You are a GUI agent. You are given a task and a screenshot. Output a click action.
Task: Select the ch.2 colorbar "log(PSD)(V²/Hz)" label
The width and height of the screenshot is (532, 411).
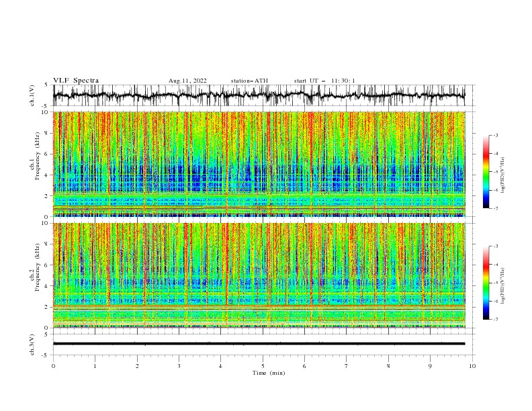pyautogui.click(x=502, y=286)
